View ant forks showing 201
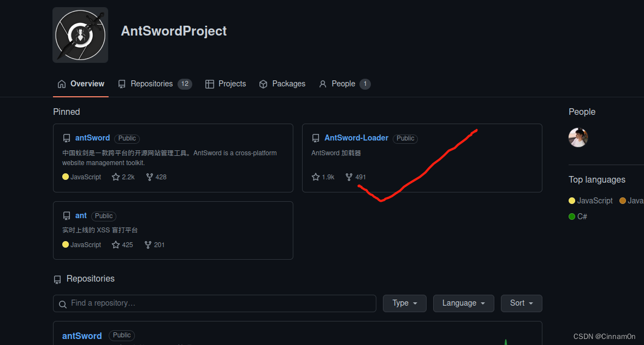Viewport: 644px width, 345px height. click(155, 244)
